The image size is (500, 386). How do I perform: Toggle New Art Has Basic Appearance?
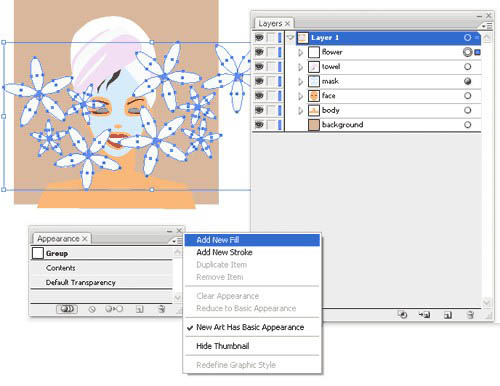point(252,327)
